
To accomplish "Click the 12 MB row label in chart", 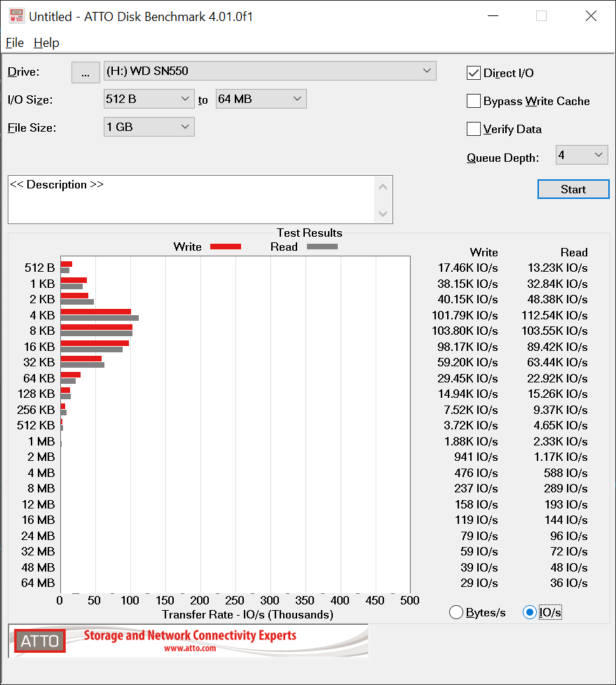I will (x=39, y=504).
